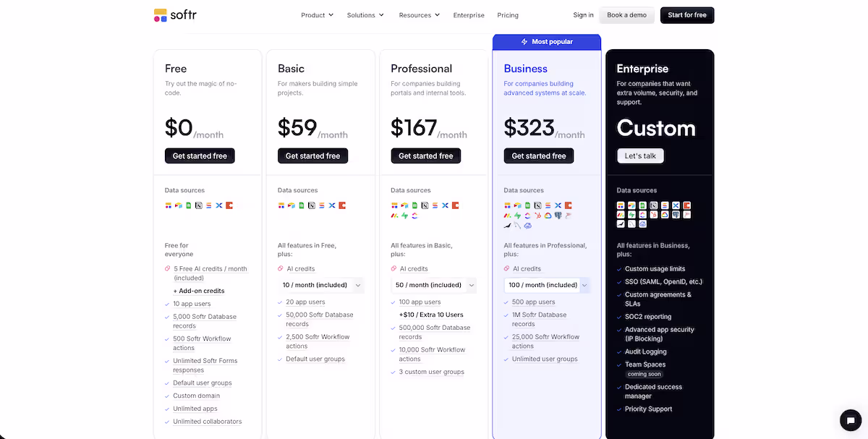The height and width of the screenshot is (439, 868).
Task: Click the + Add-on credits link
Action: tap(199, 291)
